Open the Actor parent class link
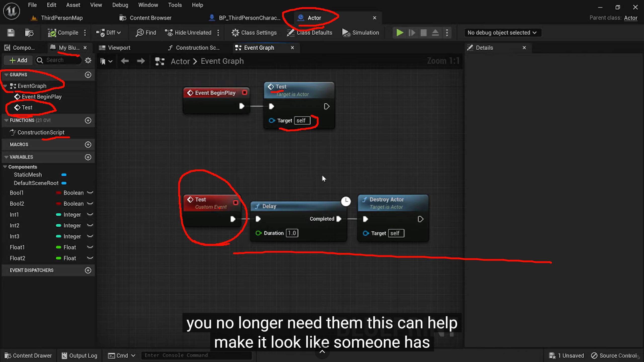This screenshot has height=362, width=644. (x=630, y=18)
